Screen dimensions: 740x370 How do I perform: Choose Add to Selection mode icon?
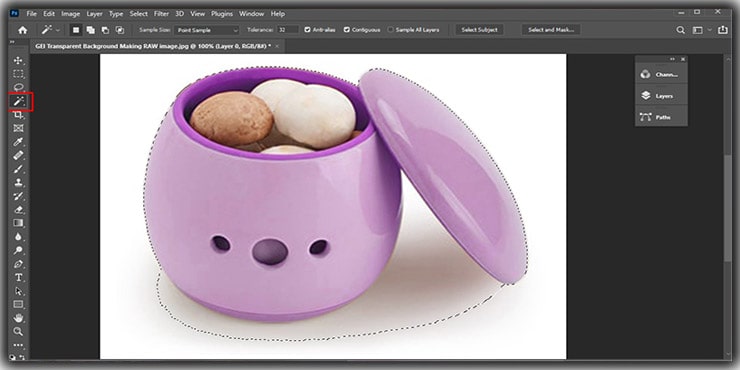[x=90, y=30]
